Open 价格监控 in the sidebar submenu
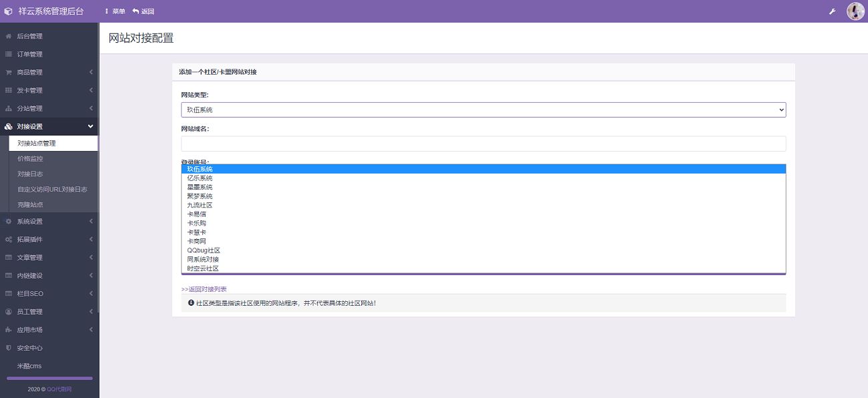This screenshot has height=398, width=868. coord(30,159)
